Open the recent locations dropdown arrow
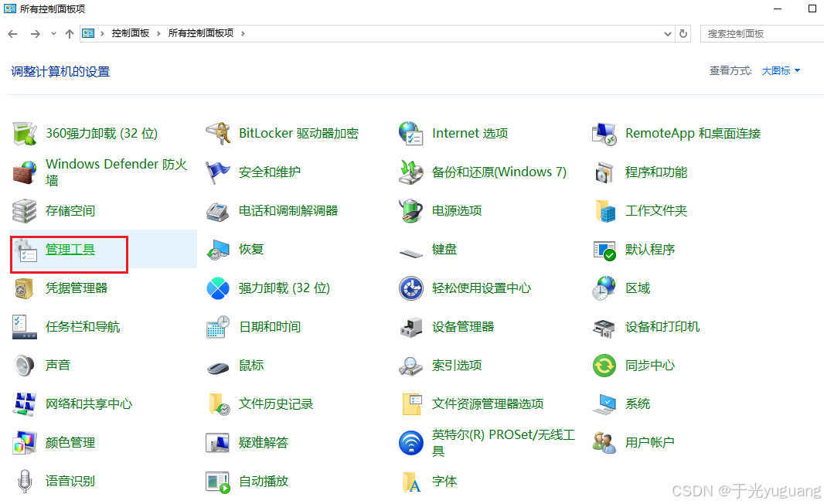 pos(53,34)
